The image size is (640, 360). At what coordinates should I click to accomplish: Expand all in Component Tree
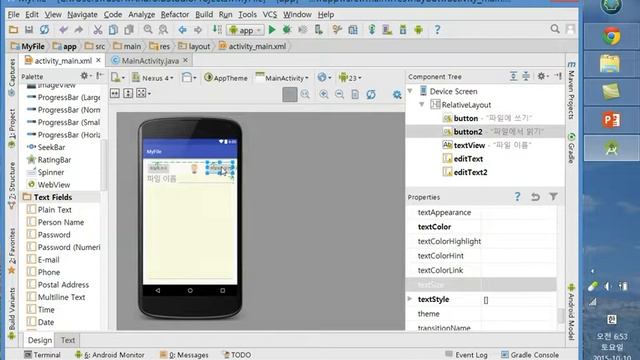(x=513, y=76)
